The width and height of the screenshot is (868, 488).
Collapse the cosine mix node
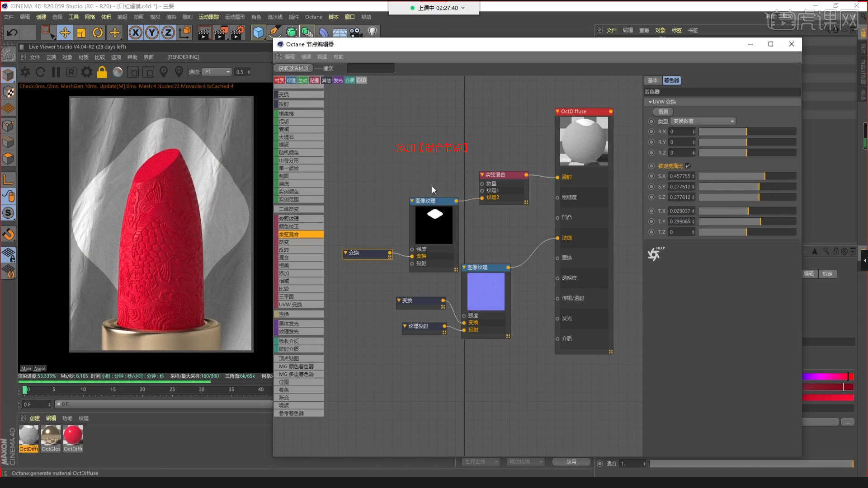tap(482, 175)
